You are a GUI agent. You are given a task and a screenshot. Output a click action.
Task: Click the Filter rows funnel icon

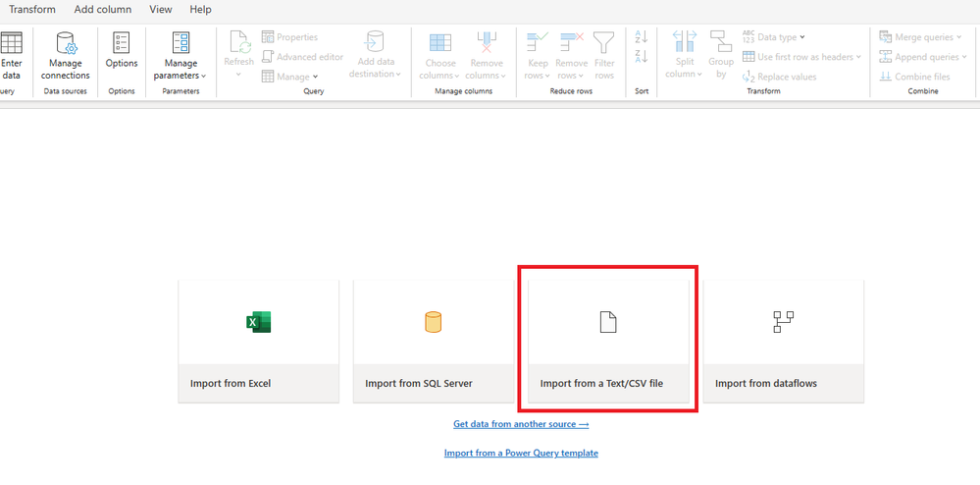coord(603,42)
